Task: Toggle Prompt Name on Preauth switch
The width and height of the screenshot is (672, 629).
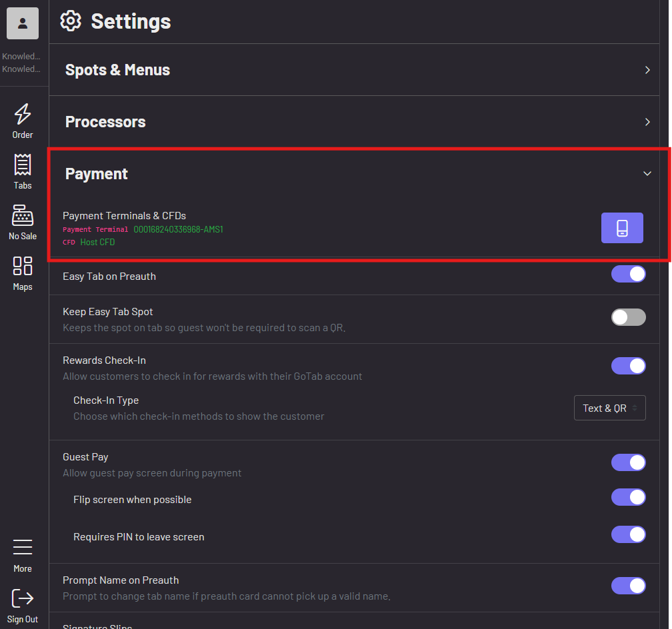Action: (x=629, y=586)
